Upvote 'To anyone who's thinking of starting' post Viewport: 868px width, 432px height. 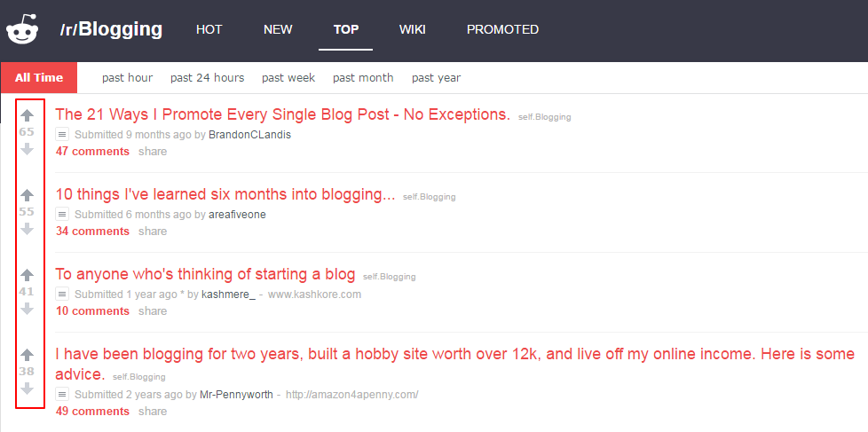pos(28,275)
